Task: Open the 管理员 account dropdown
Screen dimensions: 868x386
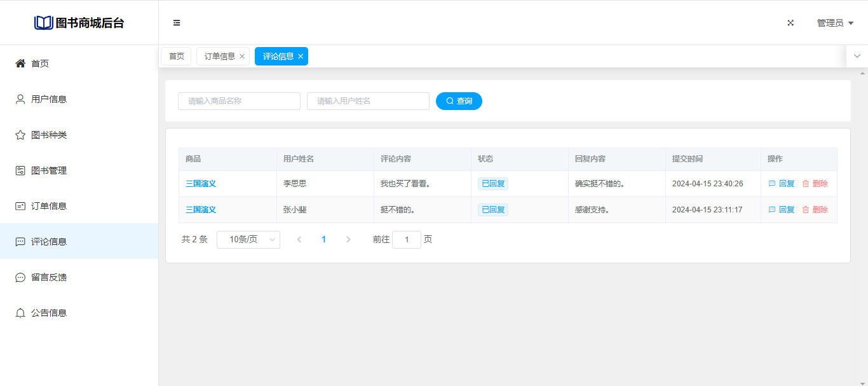Action: coord(834,23)
